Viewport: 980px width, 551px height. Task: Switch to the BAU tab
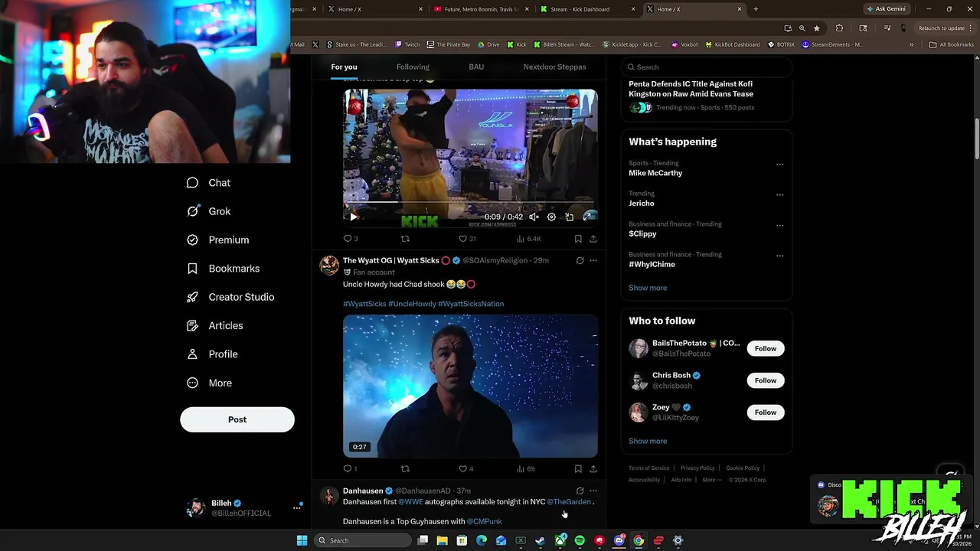coord(476,67)
